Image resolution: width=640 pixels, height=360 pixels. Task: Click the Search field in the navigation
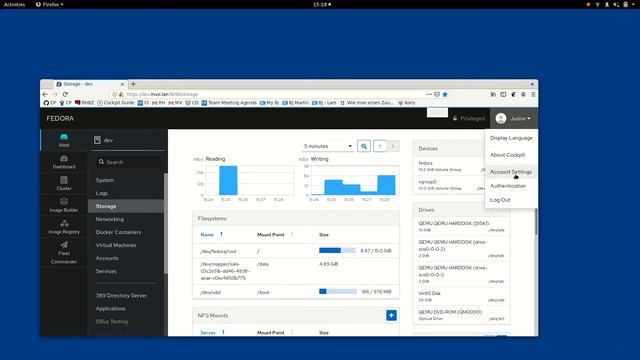pos(128,162)
